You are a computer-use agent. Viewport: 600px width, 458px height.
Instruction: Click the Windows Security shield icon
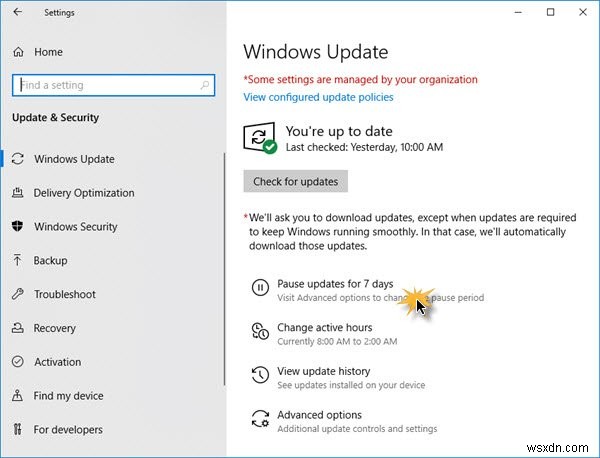pyautogui.click(x=18, y=226)
